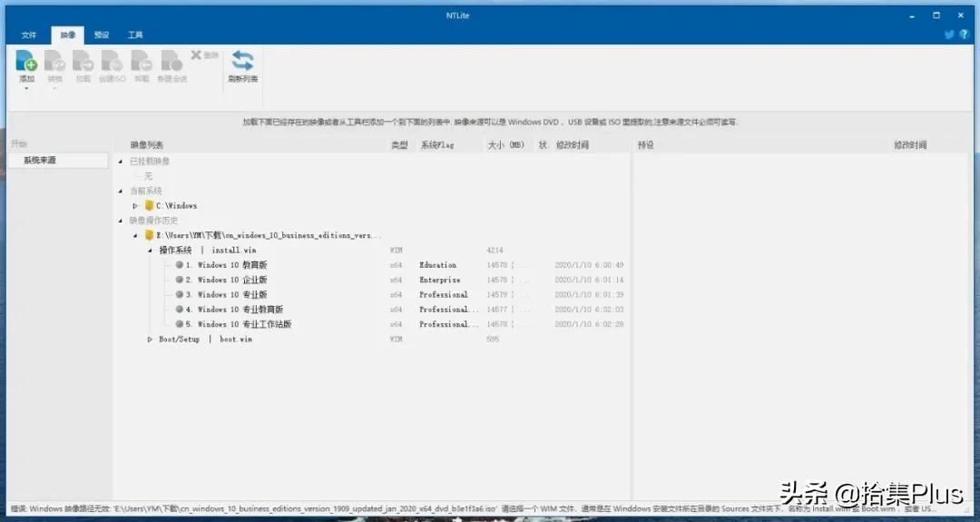This screenshot has width=980, height=522.
Task: Click grey status dot of 3. Windows 10 专业版
Action: (180, 294)
